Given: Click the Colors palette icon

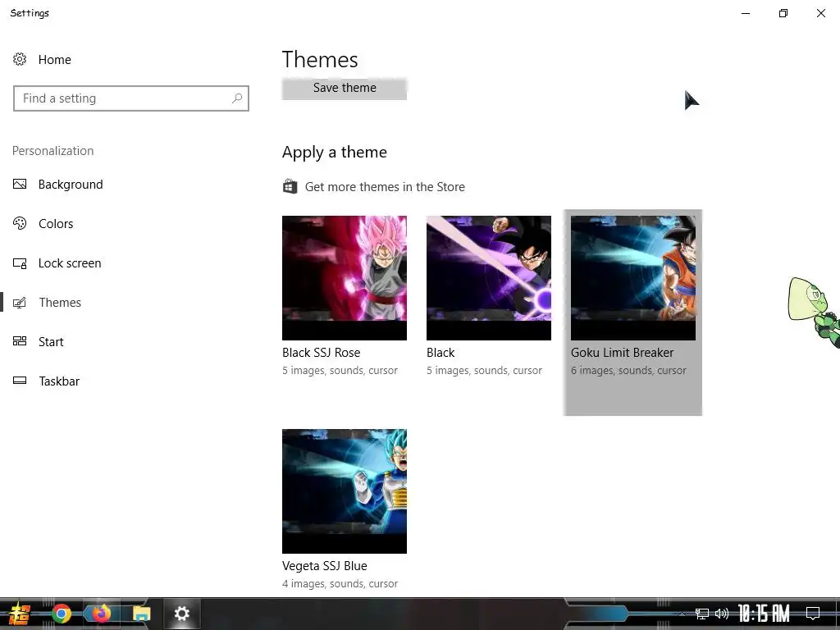Looking at the screenshot, I should click(20, 223).
